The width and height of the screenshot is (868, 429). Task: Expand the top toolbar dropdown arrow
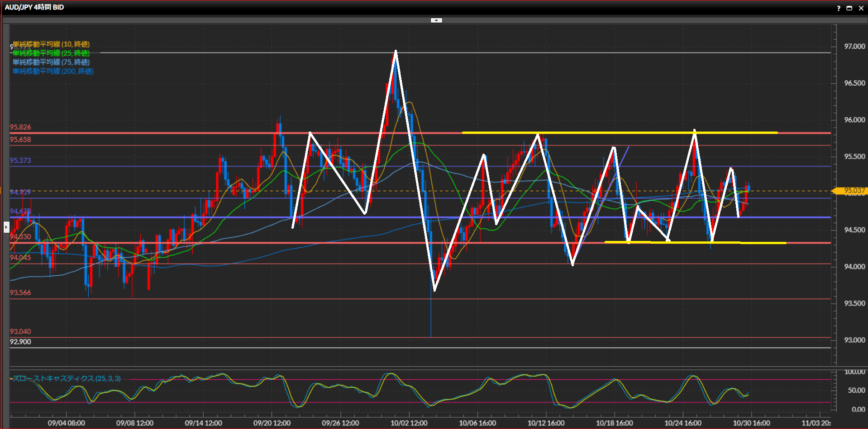coord(436,20)
